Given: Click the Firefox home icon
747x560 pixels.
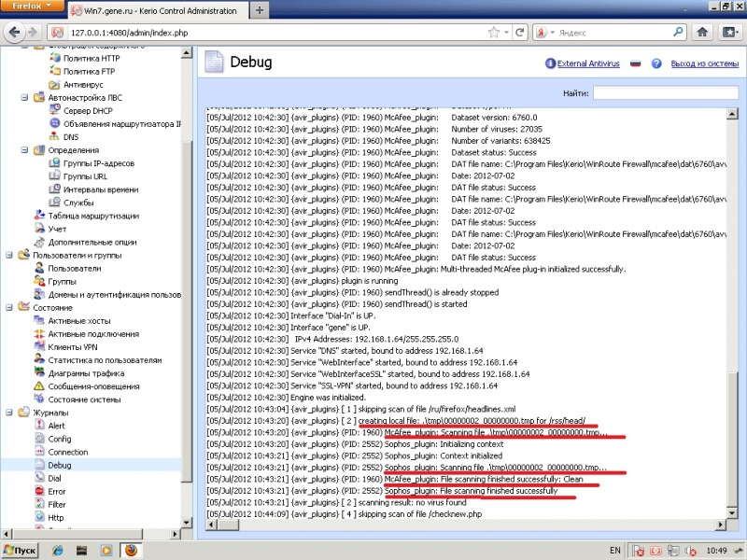Looking at the screenshot, I should coord(701,33).
